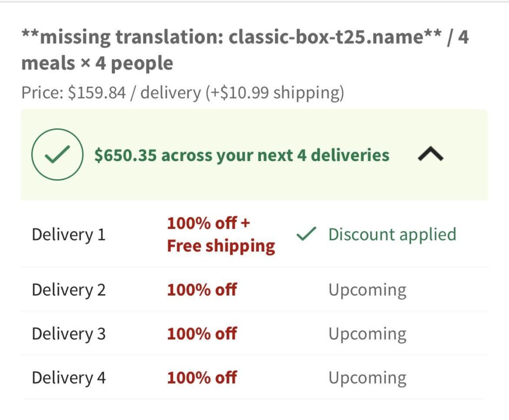This screenshot has width=509, height=420.
Task: Select the Delivery 1 row
Action: [68, 234]
